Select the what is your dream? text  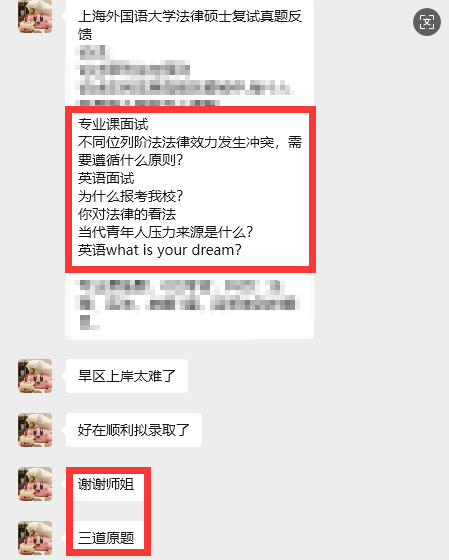click(x=174, y=250)
